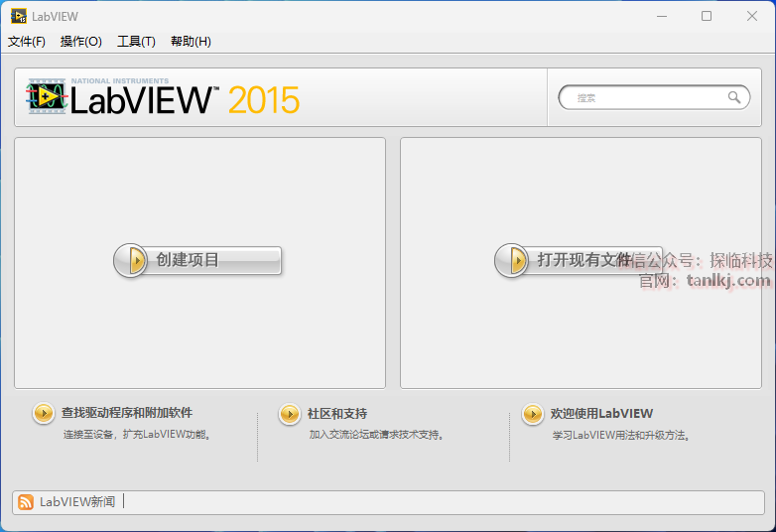
Task: Click the arrow icon beside 社区和支持
Action: [x=290, y=414]
